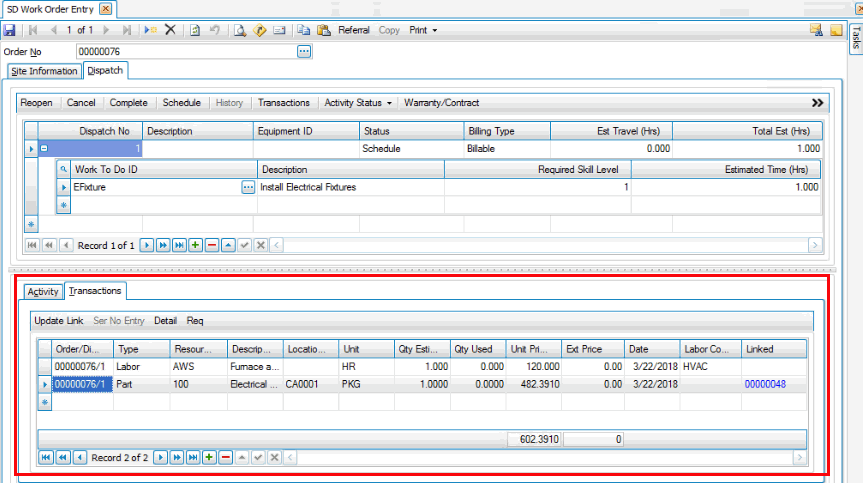863x483 pixels.
Task: Open linked document 00000048
Action: (x=765, y=385)
